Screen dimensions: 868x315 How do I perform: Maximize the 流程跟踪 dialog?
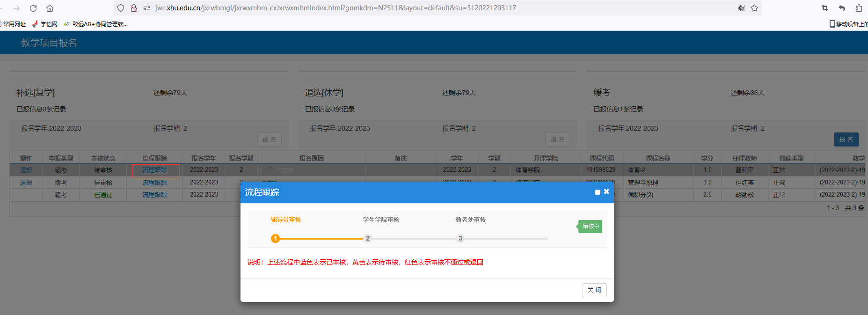pyautogui.click(x=598, y=192)
